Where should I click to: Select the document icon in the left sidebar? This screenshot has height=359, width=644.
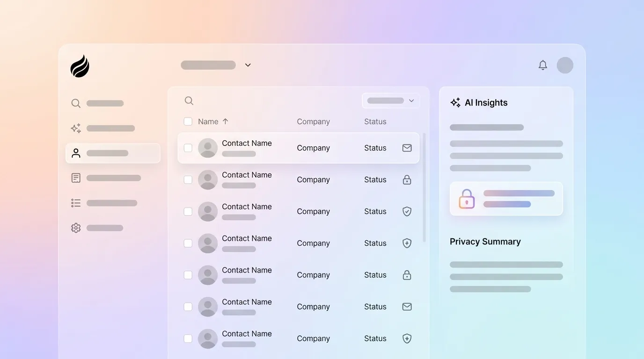76,178
